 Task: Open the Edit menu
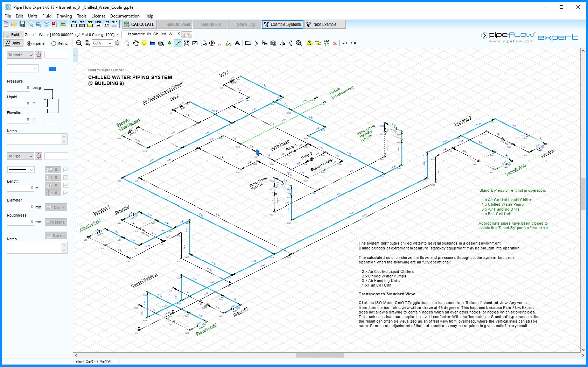pos(20,16)
